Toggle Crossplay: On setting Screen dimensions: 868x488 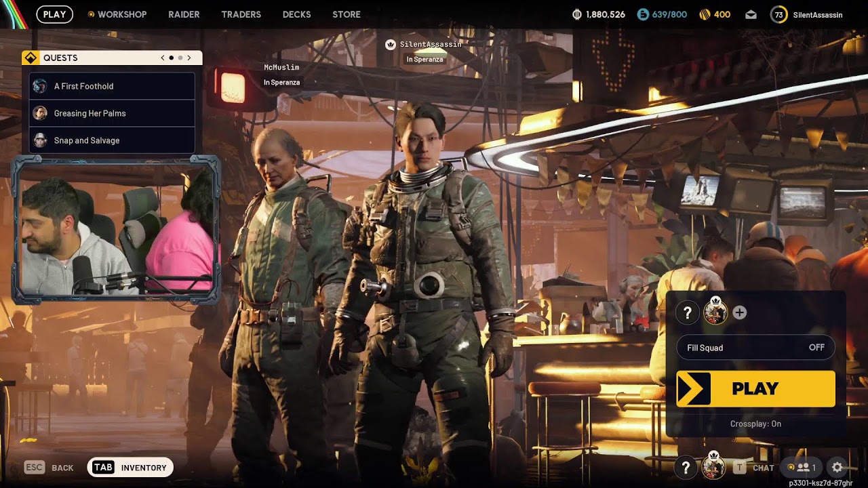755,424
